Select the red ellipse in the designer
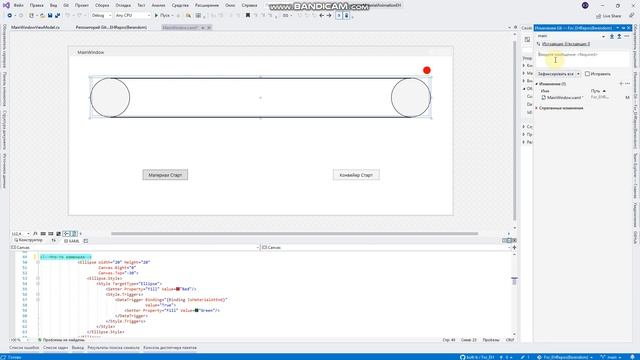The height and width of the screenshot is (360, 640). click(x=427, y=70)
